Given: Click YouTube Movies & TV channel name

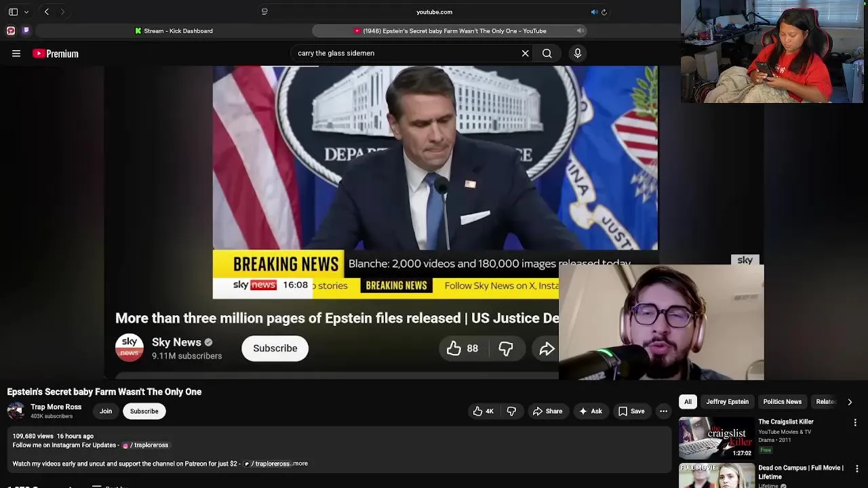Looking at the screenshot, I should pos(785,432).
